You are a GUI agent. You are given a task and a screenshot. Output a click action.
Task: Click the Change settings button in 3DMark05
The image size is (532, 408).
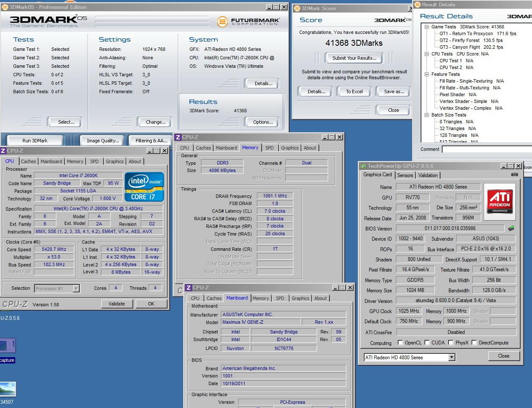156,122
